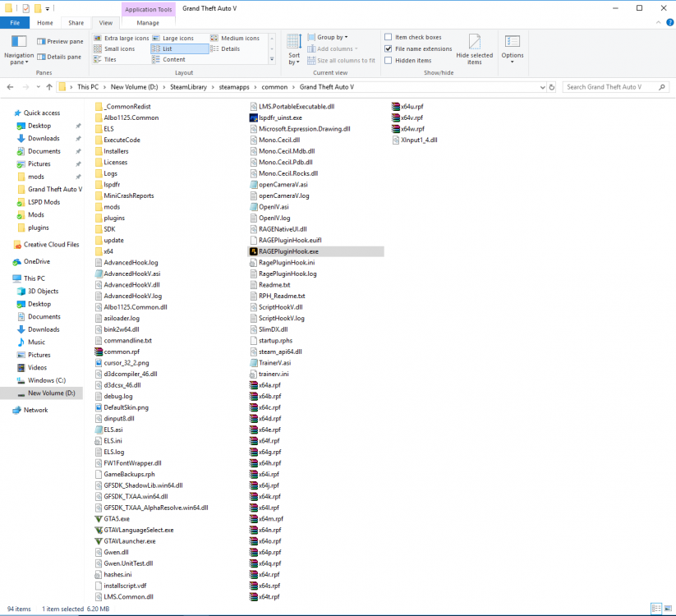Switch to the Share ribbon tab
Image resolution: width=676 pixels, height=616 pixels.
(76, 23)
